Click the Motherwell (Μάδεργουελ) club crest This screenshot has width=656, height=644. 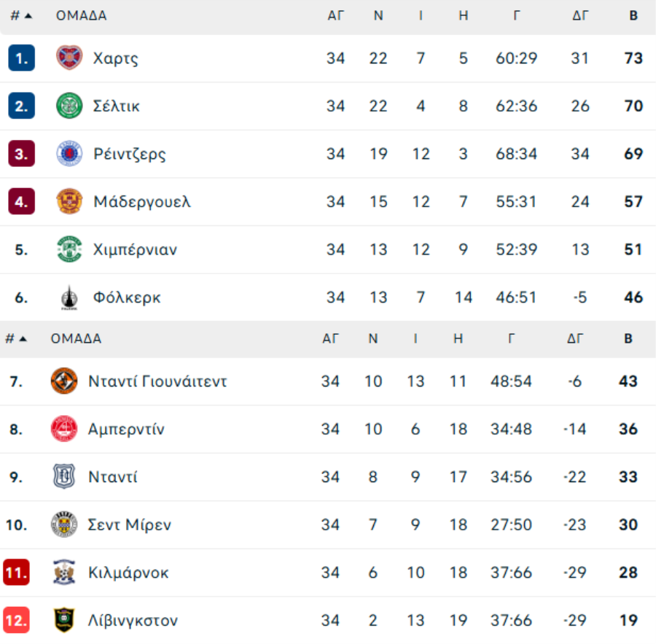[x=69, y=201]
